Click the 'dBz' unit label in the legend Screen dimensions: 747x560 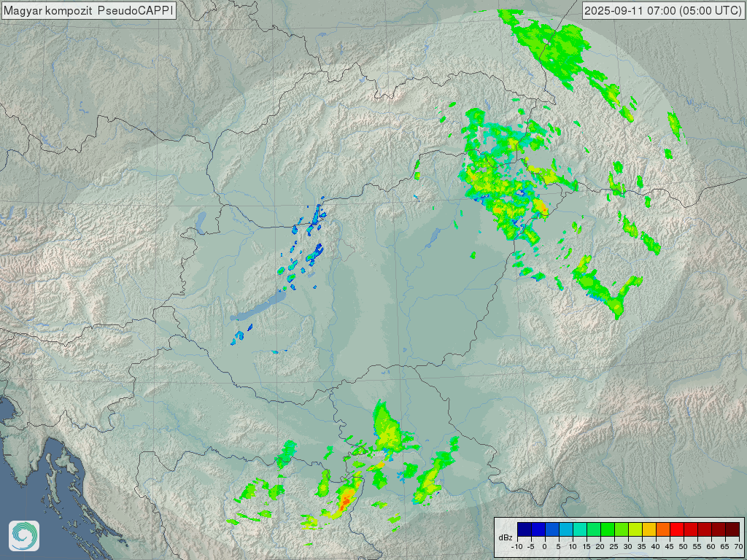tap(506, 537)
